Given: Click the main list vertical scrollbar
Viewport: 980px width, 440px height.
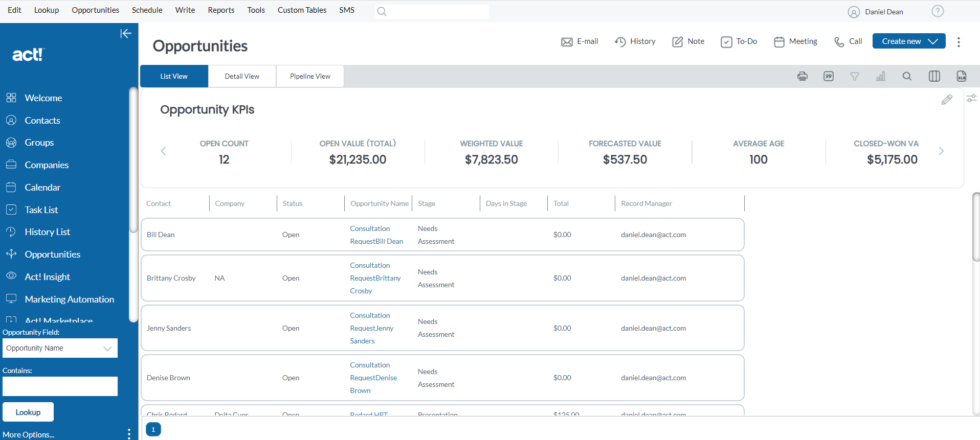Looking at the screenshot, I should [976, 227].
